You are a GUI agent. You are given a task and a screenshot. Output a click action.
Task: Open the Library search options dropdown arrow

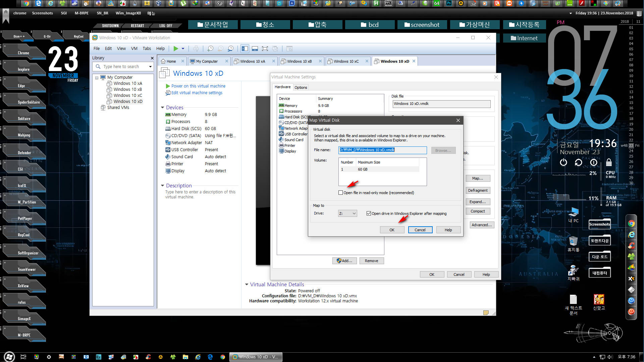pyautogui.click(x=150, y=67)
